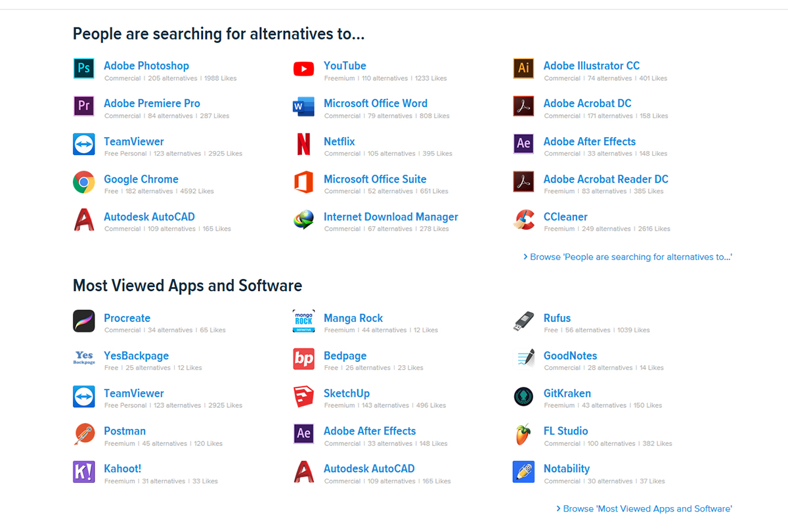Open the YesBackpage link

tap(136, 356)
